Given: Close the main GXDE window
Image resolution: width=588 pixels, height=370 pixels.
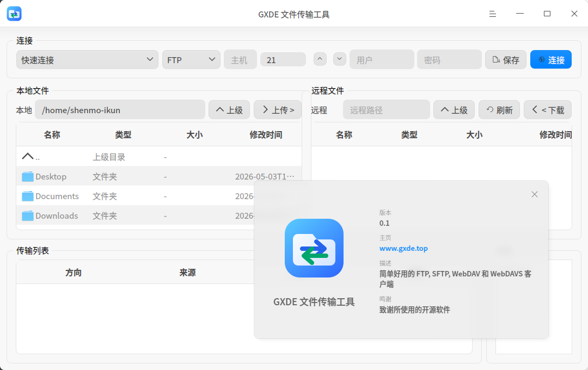Looking at the screenshot, I should click(574, 14).
